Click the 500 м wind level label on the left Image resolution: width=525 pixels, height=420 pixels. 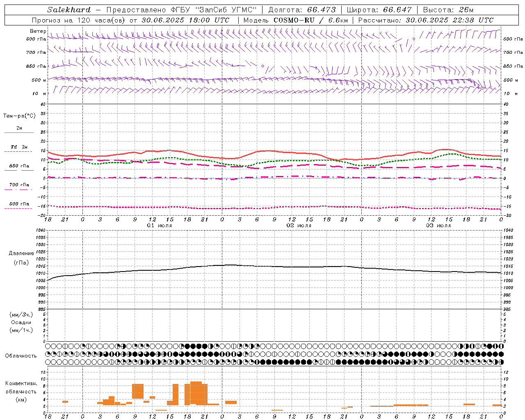39,80
